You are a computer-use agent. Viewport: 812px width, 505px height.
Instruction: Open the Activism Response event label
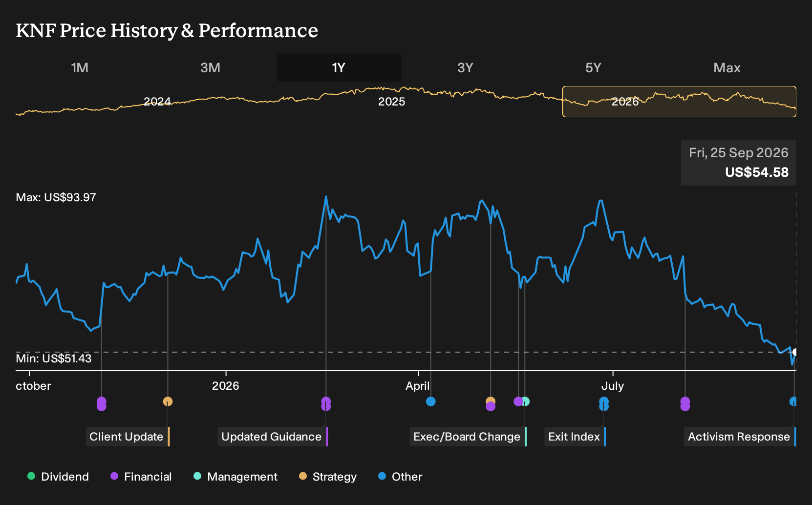[740, 437]
